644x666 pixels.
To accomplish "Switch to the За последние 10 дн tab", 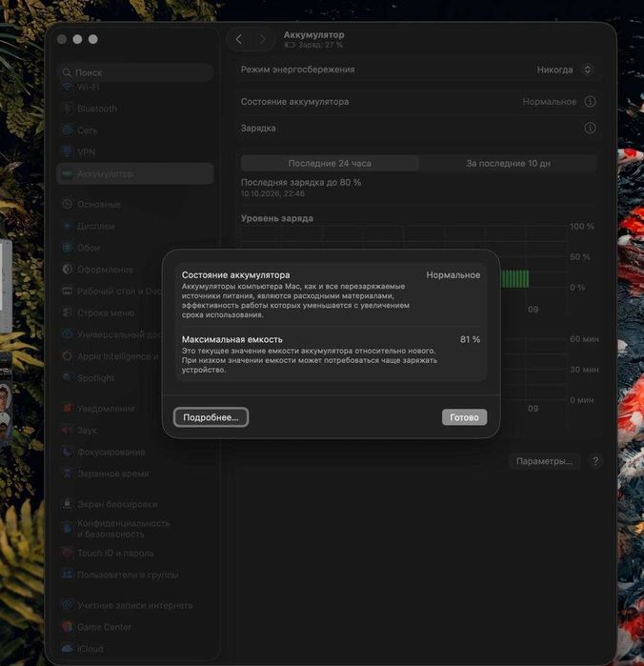I will point(508,163).
